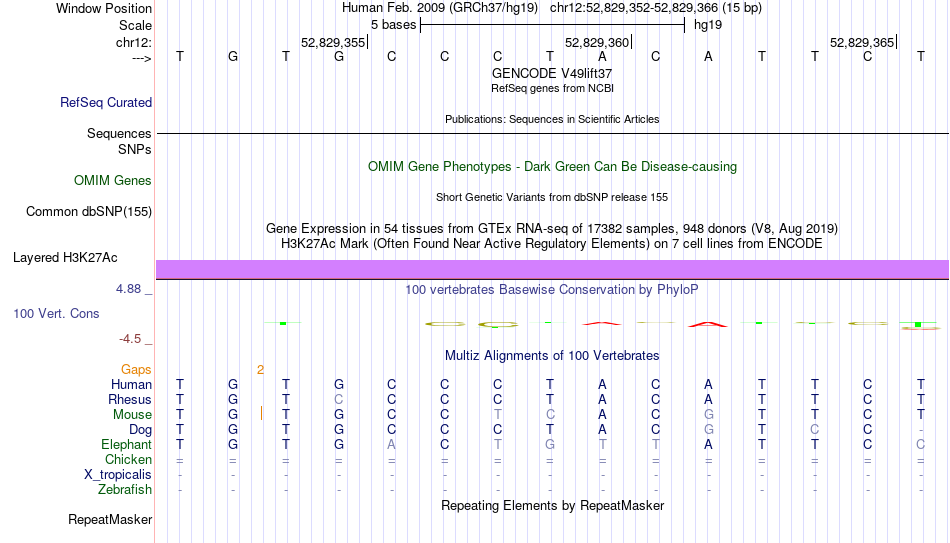This screenshot has height=543, width=950.
Task: Select the Scale label on the left
Action: click(x=135, y=25)
